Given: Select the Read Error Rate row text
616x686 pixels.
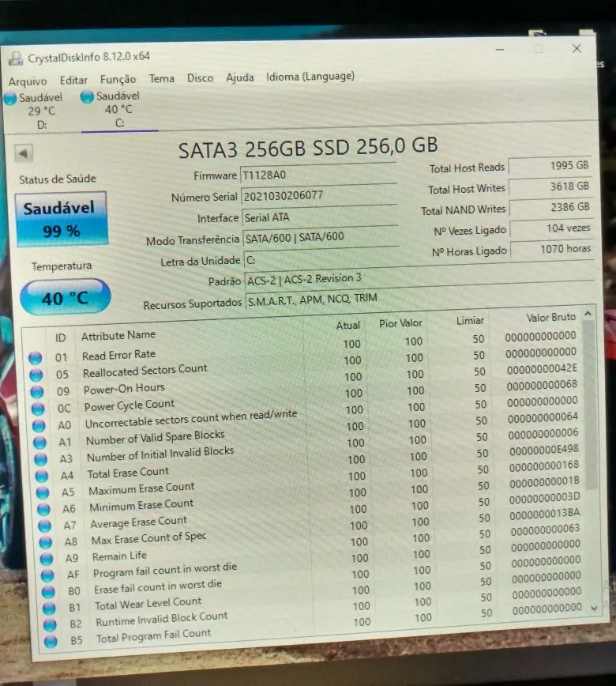Looking at the screenshot, I should tap(118, 355).
